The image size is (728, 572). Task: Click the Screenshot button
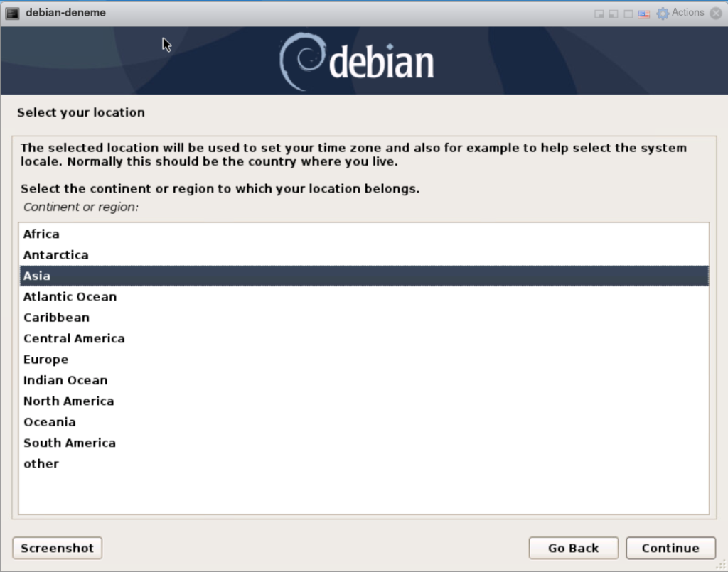click(x=57, y=548)
